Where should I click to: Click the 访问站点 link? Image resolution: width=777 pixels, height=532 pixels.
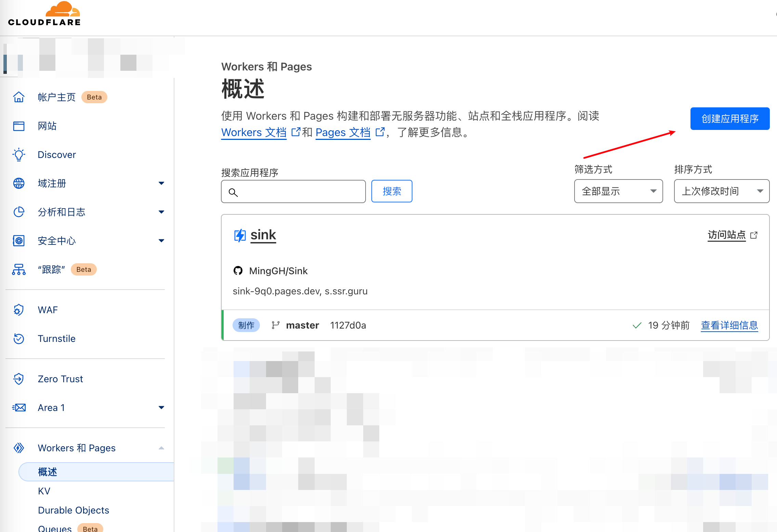pyautogui.click(x=726, y=235)
